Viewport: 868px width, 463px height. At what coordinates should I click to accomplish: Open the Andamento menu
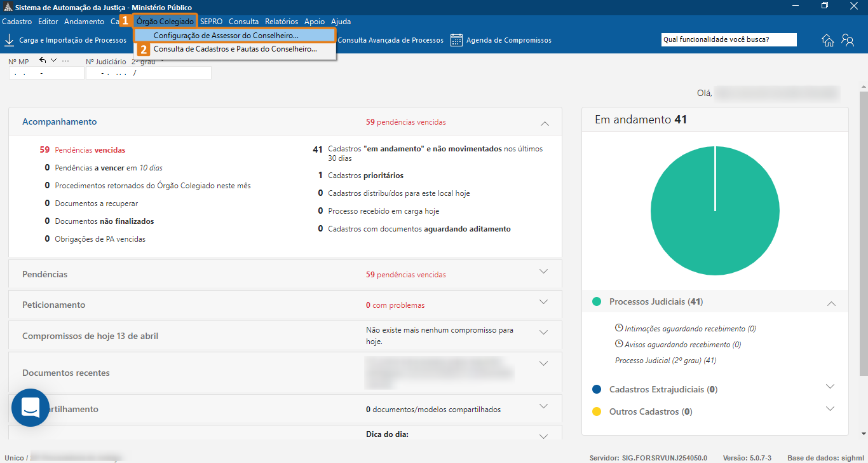click(84, 22)
